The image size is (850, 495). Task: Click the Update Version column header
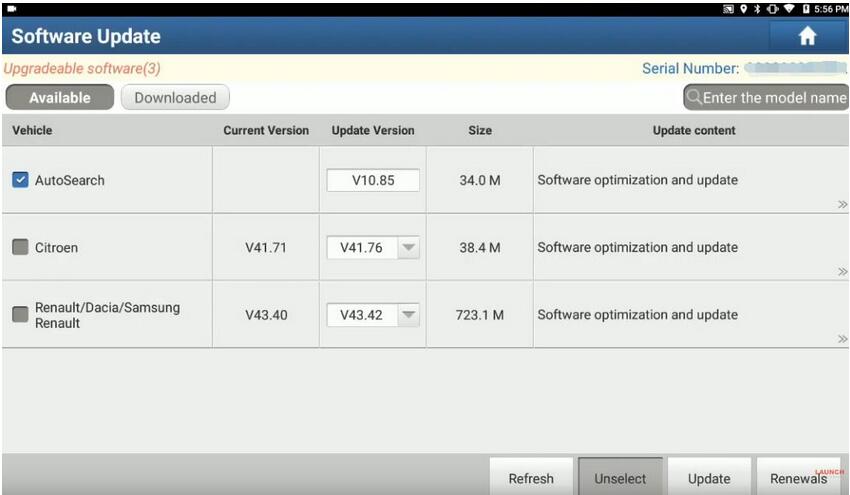(x=373, y=131)
